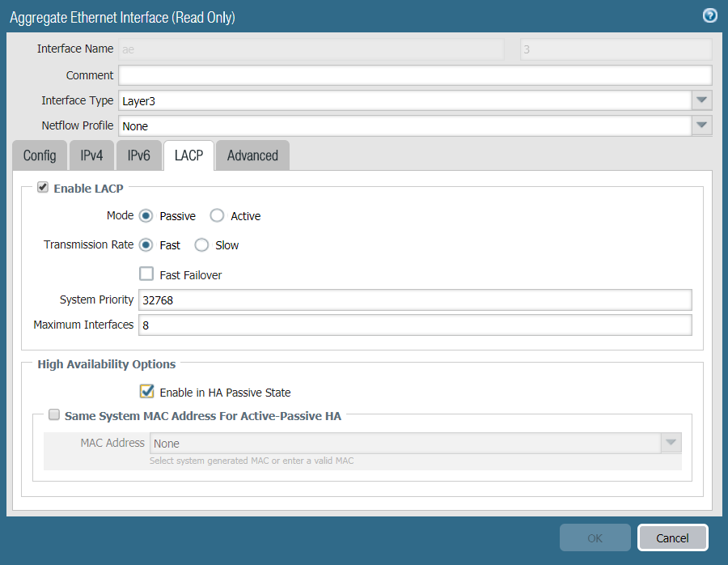Click the System Priority input field
The width and height of the screenshot is (728, 565).
(x=415, y=299)
